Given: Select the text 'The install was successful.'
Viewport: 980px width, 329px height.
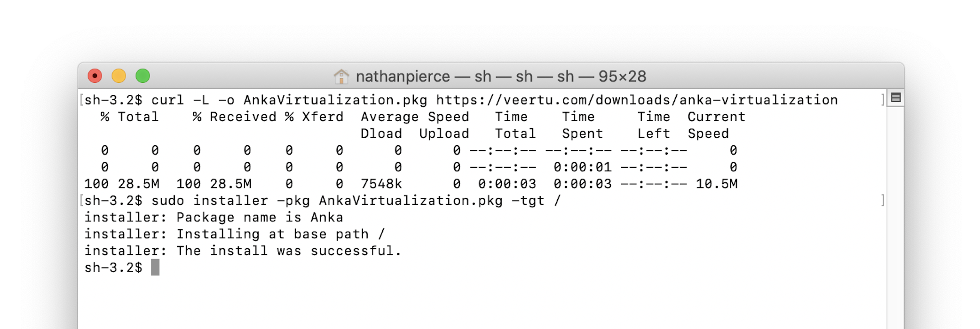Looking at the screenshot, I should 289,251.
